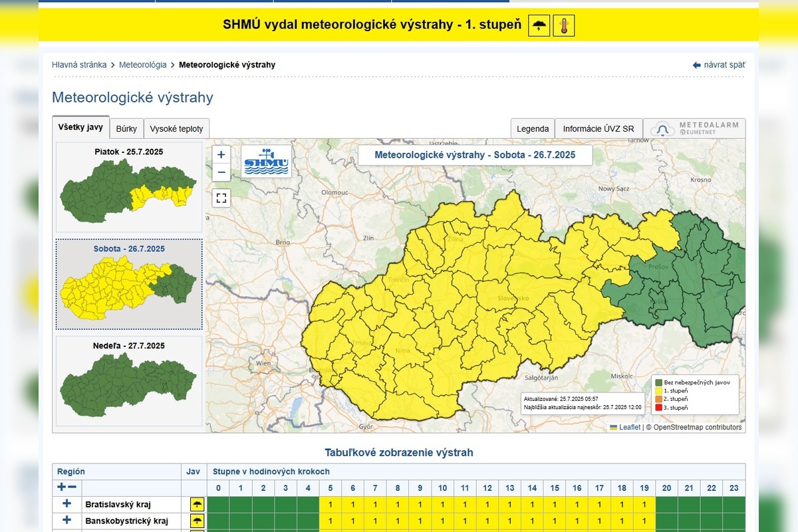Zoom out on the warnings map

point(221,173)
